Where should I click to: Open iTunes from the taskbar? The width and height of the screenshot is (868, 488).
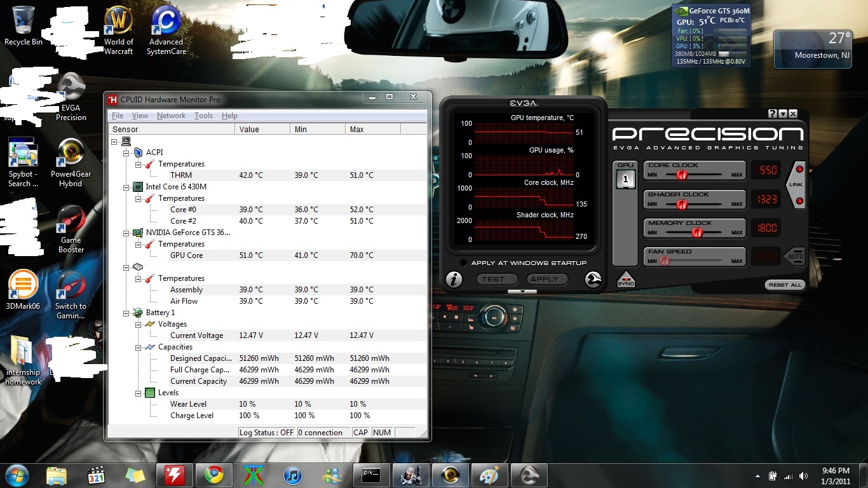point(292,475)
